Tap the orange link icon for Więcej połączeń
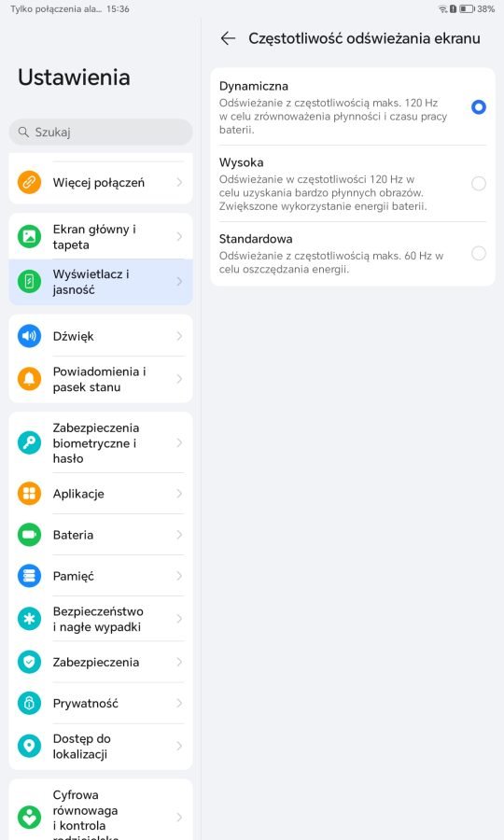Image resolution: width=504 pixels, height=840 pixels. (x=29, y=182)
